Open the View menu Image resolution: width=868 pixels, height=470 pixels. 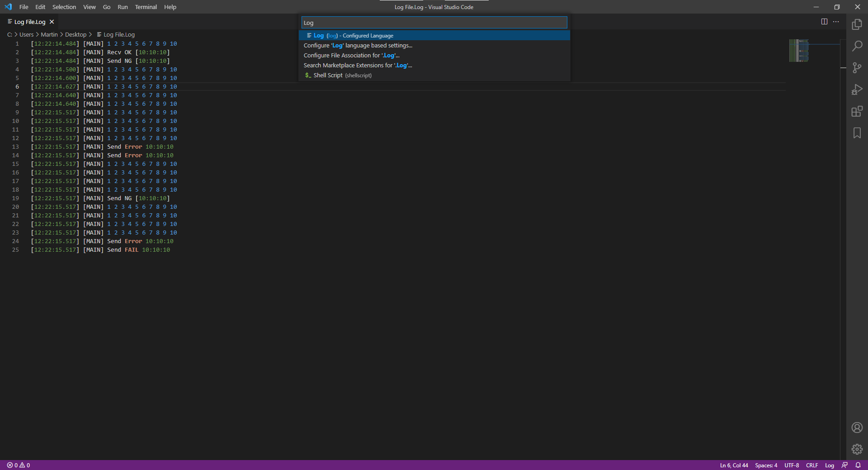click(90, 7)
